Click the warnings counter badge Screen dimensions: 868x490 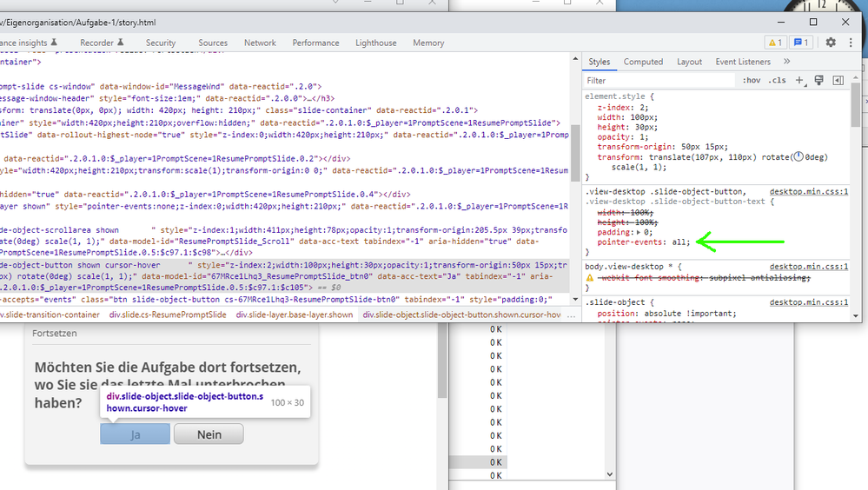point(774,43)
